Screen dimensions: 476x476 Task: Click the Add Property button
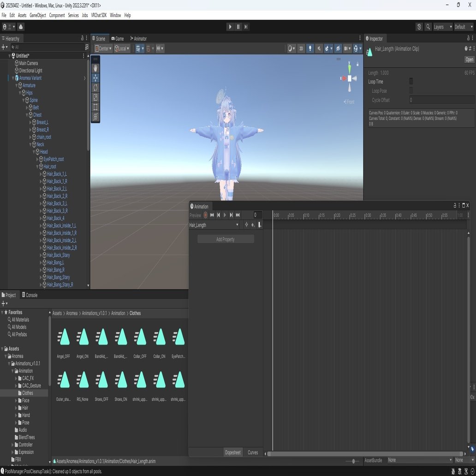(x=226, y=239)
